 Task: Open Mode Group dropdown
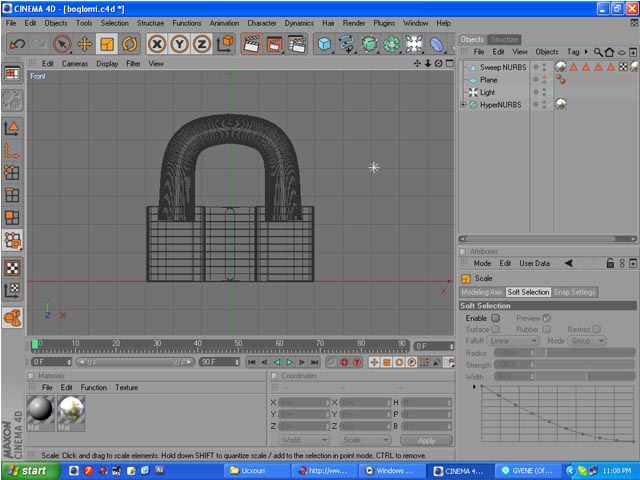pos(587,341)
